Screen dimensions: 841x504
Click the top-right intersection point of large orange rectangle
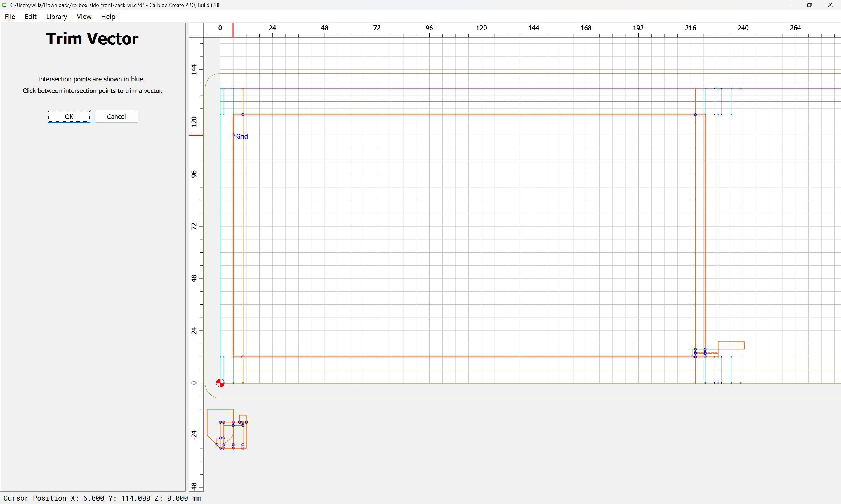pyautogui.click(x=696, y=115)
